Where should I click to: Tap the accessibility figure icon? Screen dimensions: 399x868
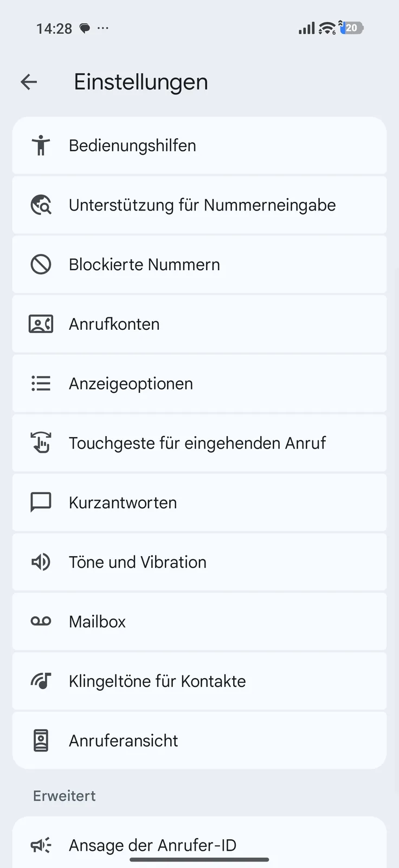click(x=41, y=145)
